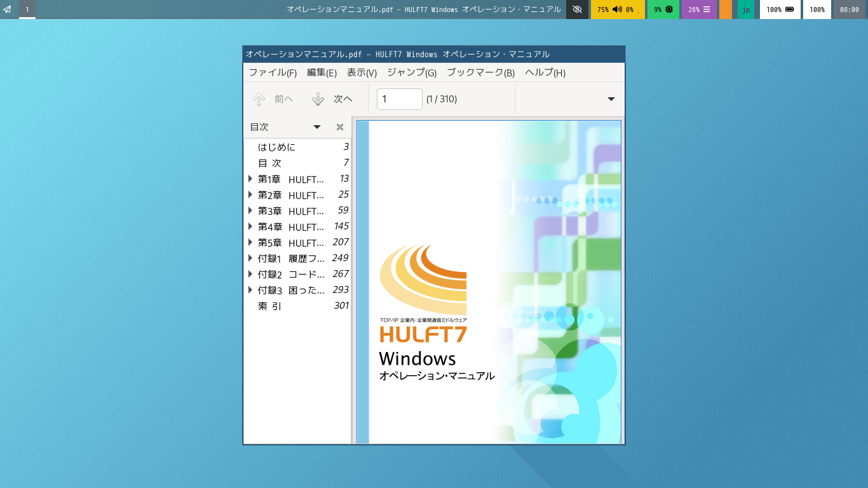Click the jp keyboard layout indicator
Image resolution: width=868 pixels, height=488 pixels.
point(746,10)
